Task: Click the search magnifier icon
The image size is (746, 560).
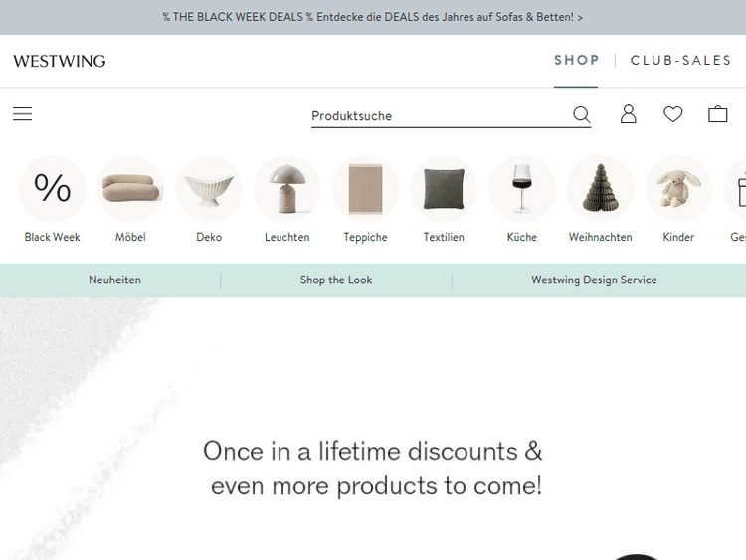Action: pyautogui.click(x=582, y=114)
